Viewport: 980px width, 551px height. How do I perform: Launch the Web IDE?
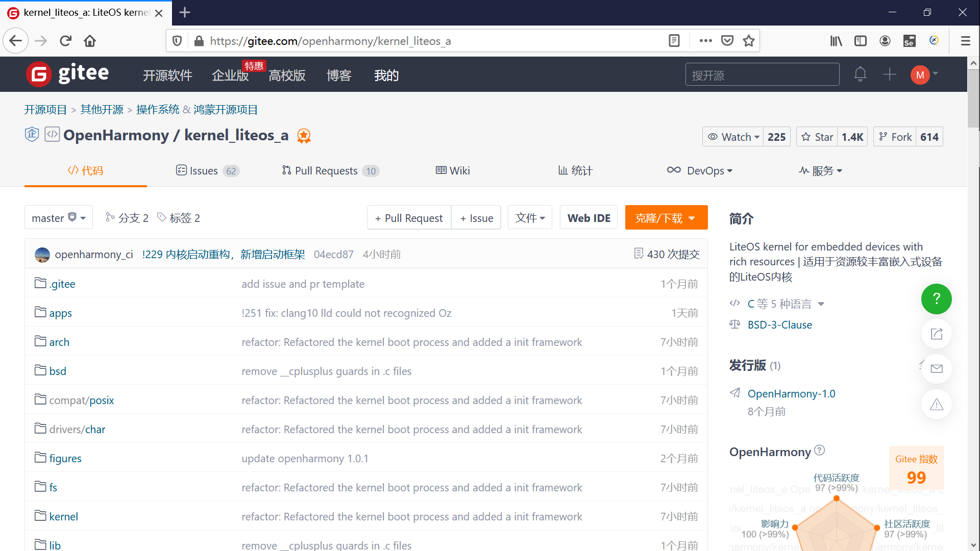click(x=589, y=218)
